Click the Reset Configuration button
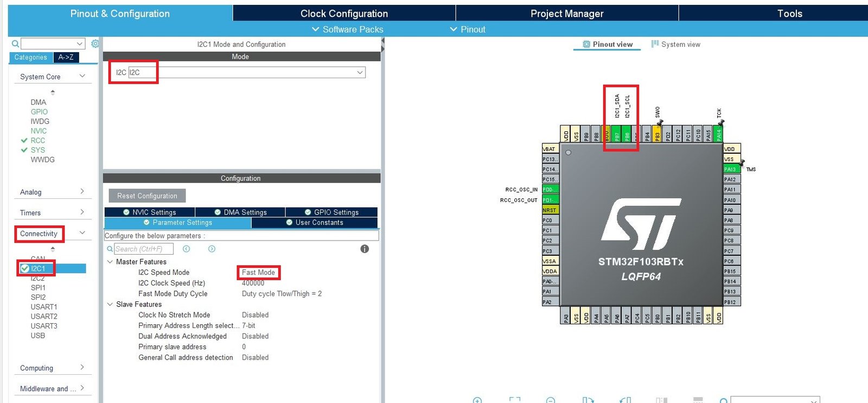The image size is (868, 403). tap(147, 196)
